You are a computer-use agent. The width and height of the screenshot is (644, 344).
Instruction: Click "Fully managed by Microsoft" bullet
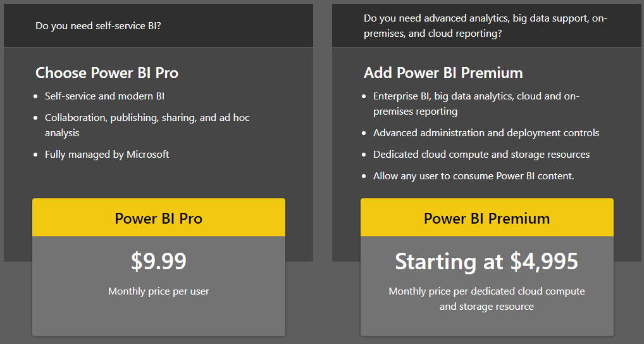pos(107,154)
